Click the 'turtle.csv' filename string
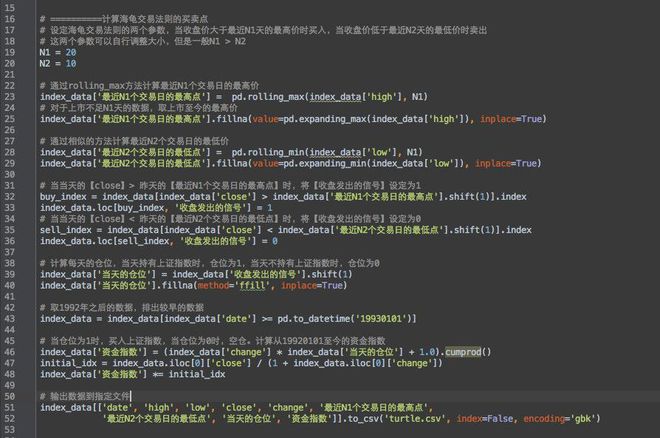This screenshot has height=438, width=660. pos(414,419)
